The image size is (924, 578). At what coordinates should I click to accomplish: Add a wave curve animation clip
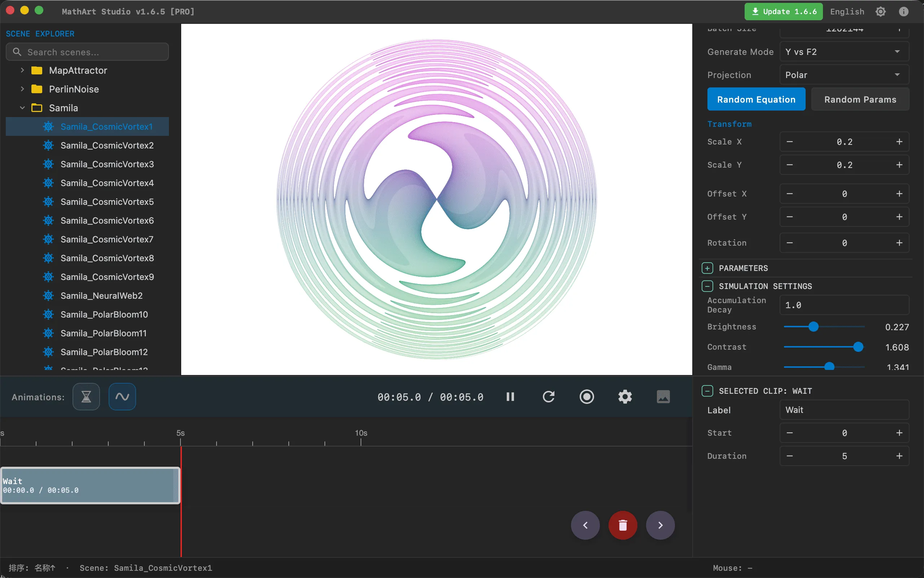coord(122,397)
